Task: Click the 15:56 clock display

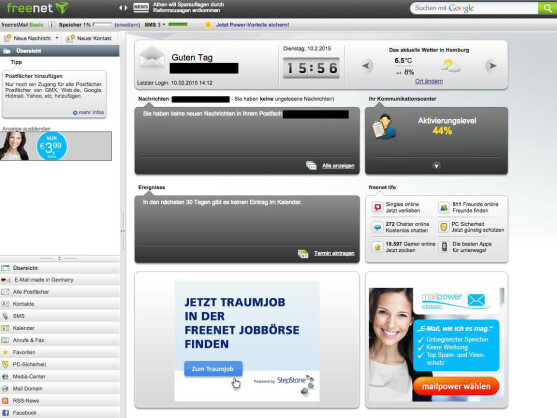Action: 311,68
